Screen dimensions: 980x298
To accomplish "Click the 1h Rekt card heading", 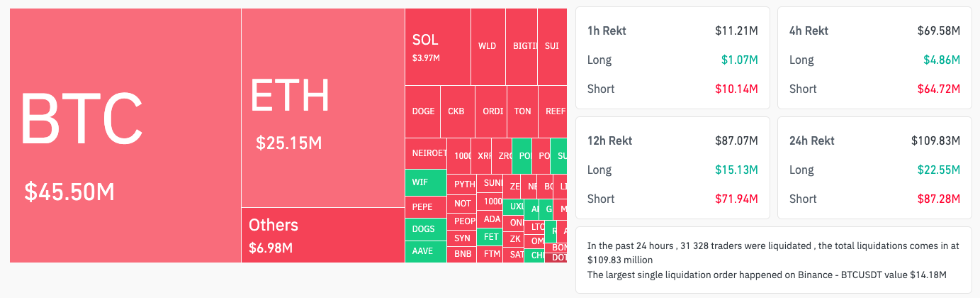I will coord(607,31).
